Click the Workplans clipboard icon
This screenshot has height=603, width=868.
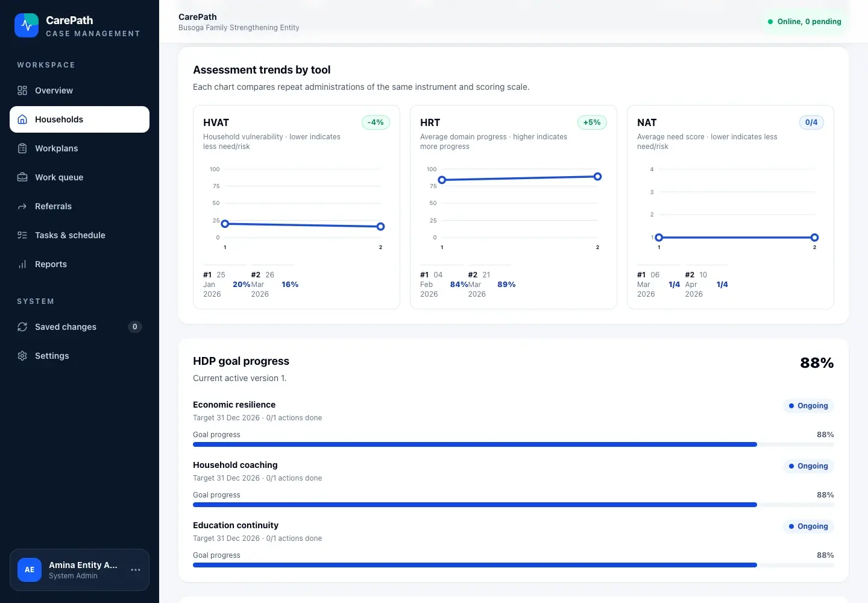(22, 148)
